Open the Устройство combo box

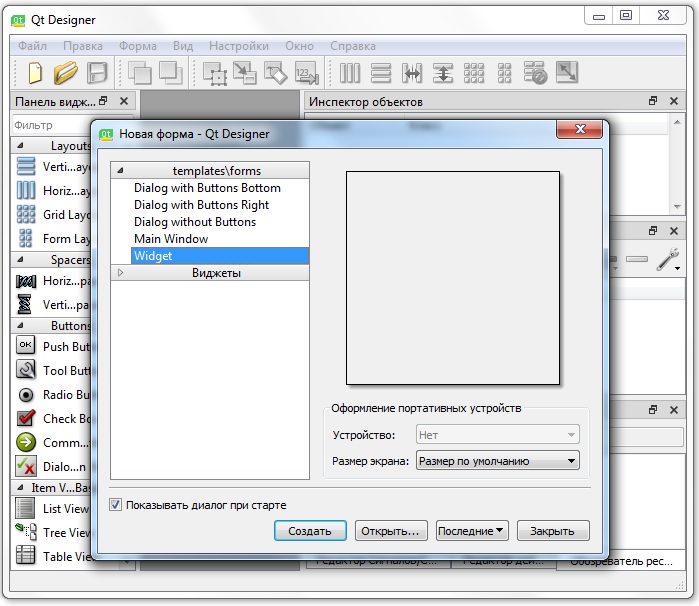[498, 434]
